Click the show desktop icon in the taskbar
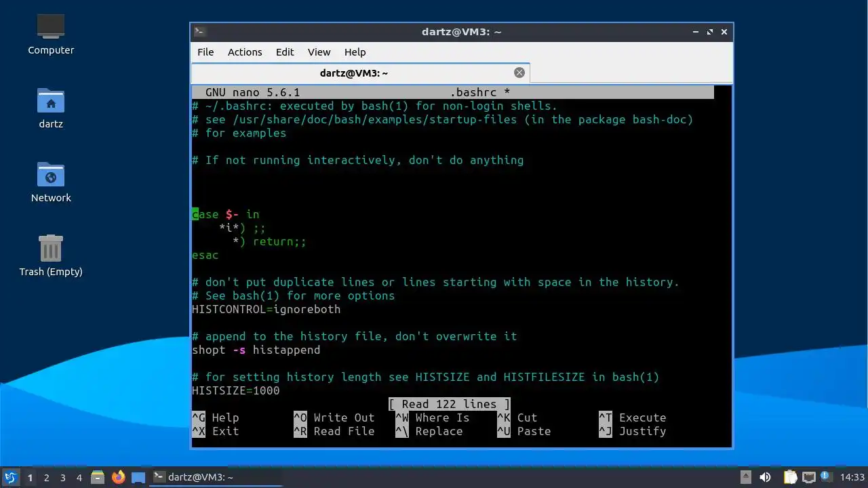Image resolution: width=868 pixels, height=488 pixels. click(x=138, y=477)
